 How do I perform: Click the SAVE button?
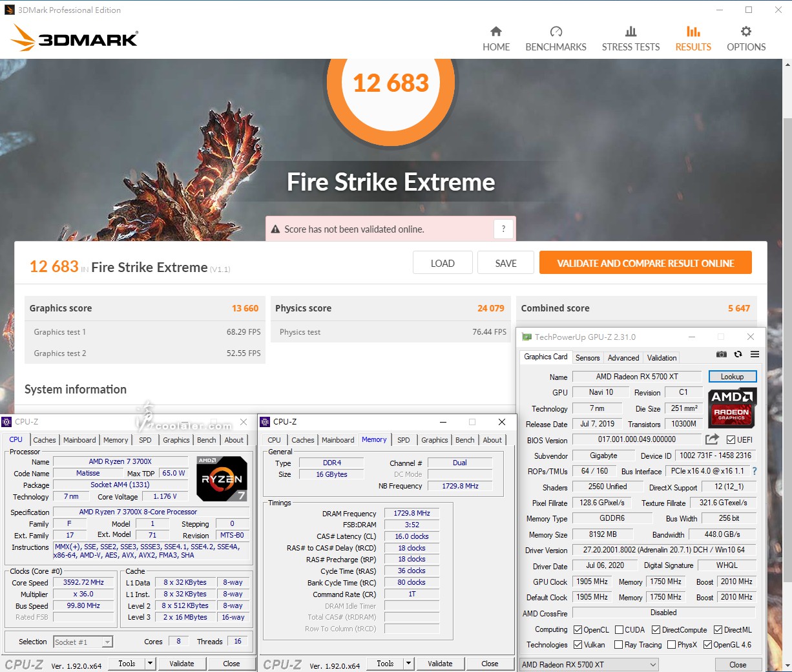[x=506, y=263]
